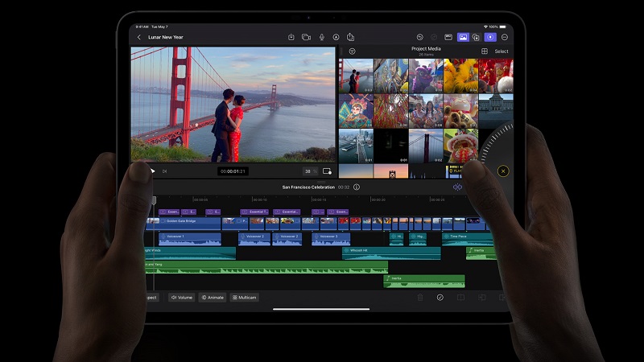644x362 pixels.
Task: Select the yellow lion dancer thumbnail
Action: (x=460, y=76)
